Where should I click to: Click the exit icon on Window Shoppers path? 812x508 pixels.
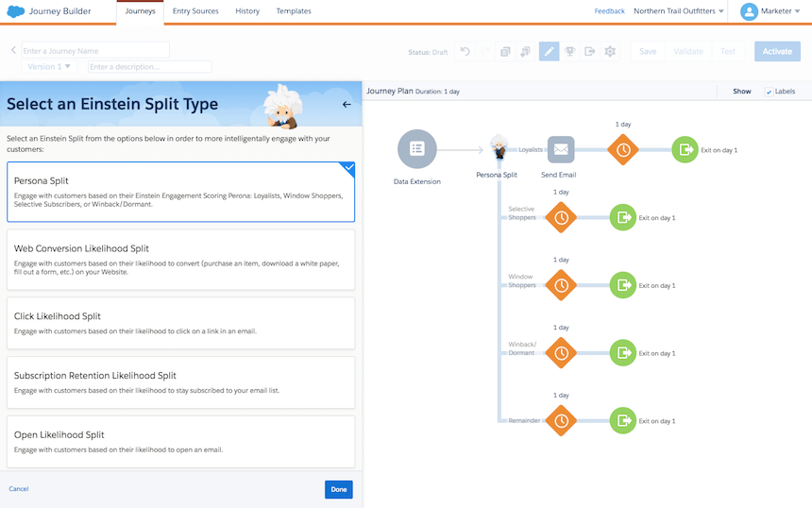pyautogui.click(x=623, y=285)
